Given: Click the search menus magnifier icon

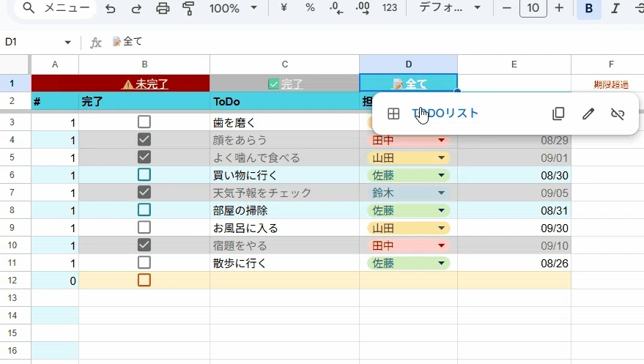Looking at the screenshot, I should (x=29, y=8).
